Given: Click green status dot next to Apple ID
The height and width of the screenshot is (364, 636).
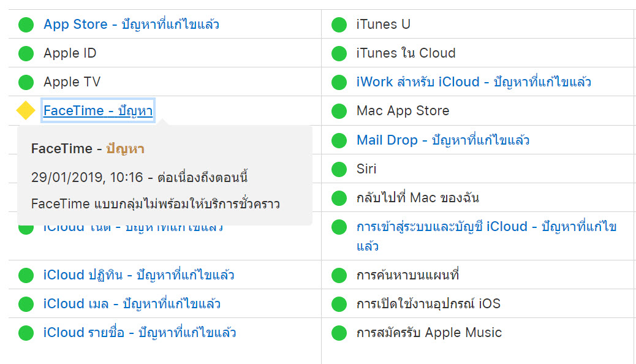Looking at the screenshot, I should pos(26,53).
